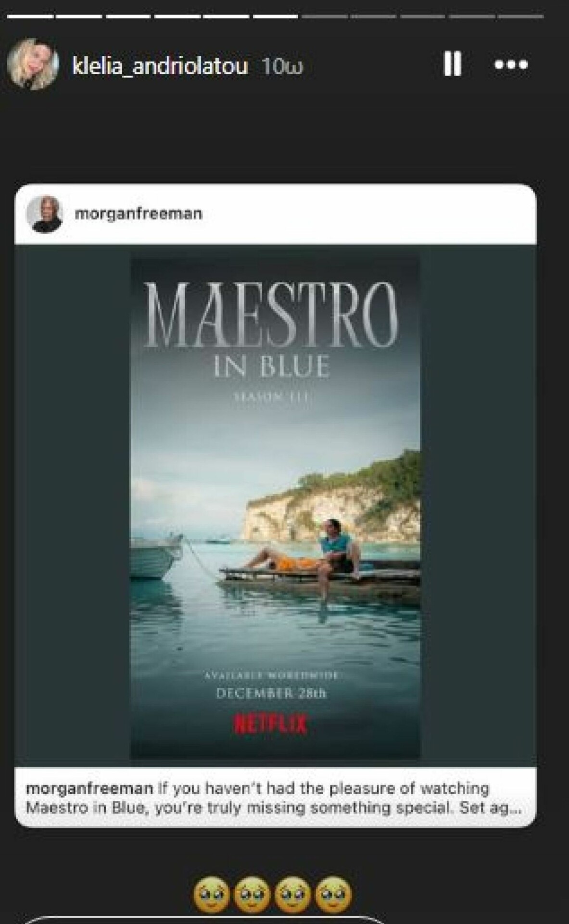
Task: Tap the last pleading-face emoji
Action: click(x=334, y=895)
